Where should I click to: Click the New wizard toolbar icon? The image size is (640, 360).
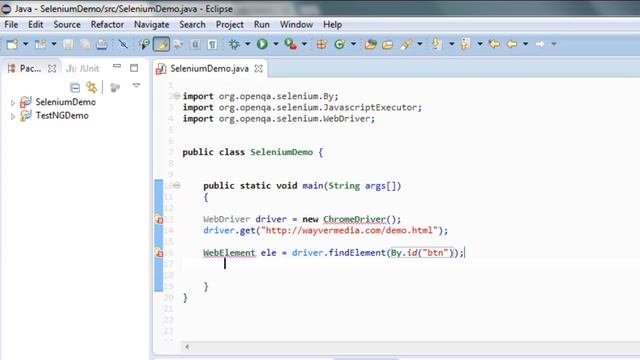click(x=12, y=44)
